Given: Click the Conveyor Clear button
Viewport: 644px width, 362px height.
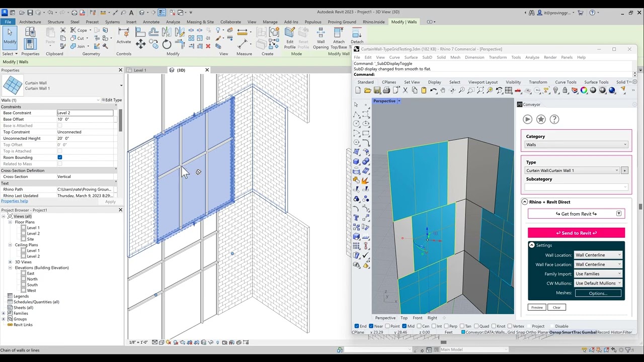Looking at the screenshot, I should click(556, 307).
